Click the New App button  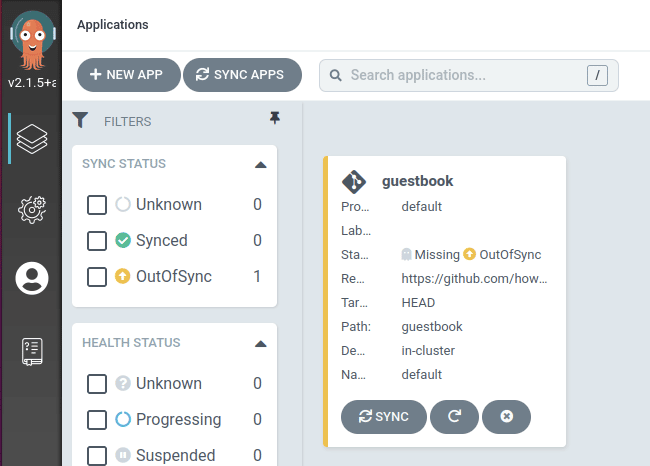(129, 75)
